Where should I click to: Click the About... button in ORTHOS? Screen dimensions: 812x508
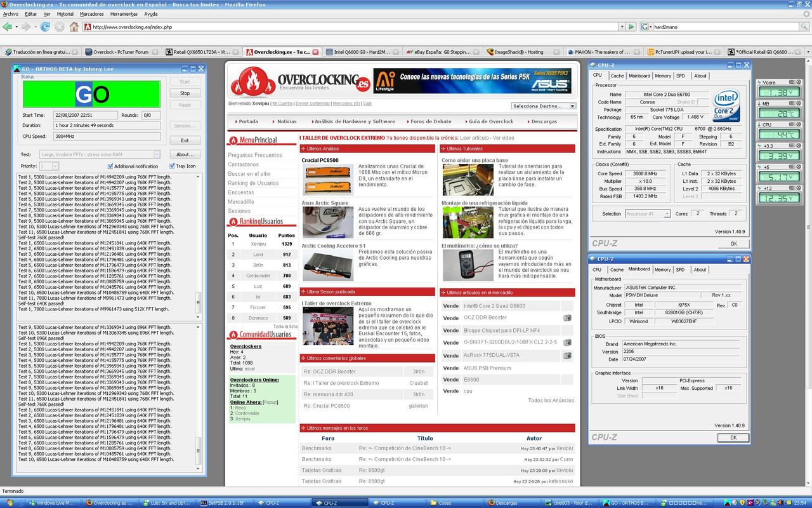[x=185, y=154]
